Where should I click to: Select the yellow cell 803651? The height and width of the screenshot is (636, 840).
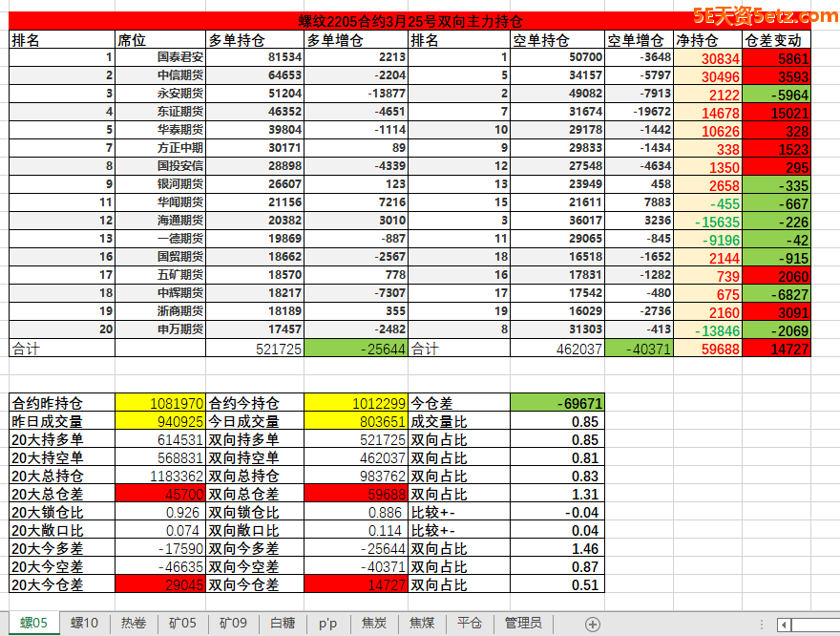coord(356,420)
